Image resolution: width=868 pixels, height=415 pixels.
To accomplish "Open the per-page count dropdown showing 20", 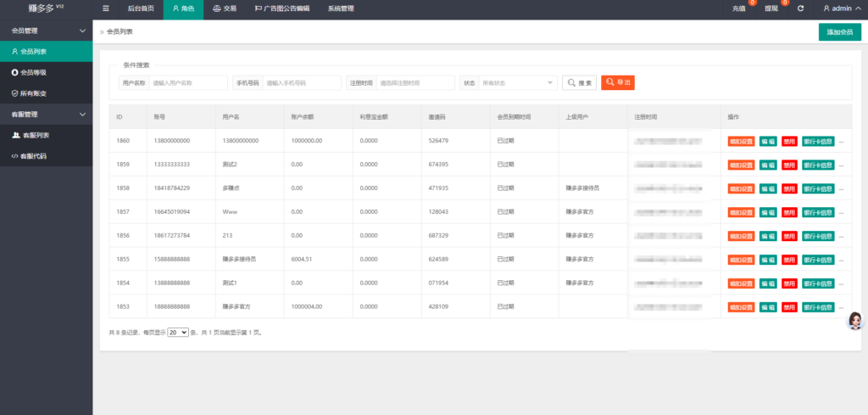I will click(x=178, y=333).
